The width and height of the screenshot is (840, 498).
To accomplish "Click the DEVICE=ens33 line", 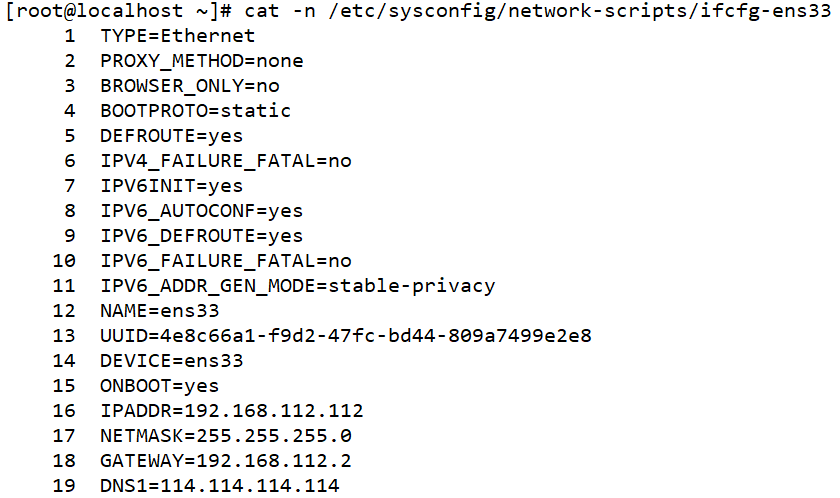I will pyautogui.click(x=171, y=361).
